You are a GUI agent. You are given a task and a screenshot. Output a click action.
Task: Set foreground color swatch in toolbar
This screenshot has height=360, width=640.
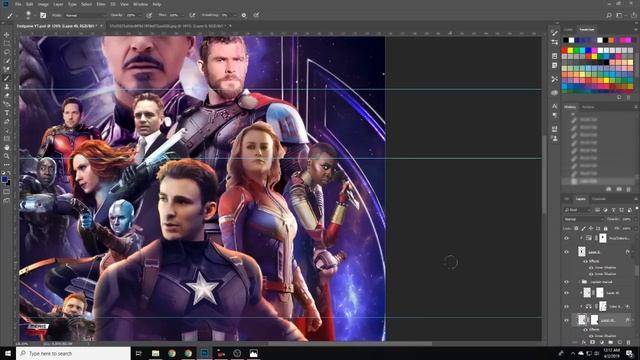click(4, 179)
